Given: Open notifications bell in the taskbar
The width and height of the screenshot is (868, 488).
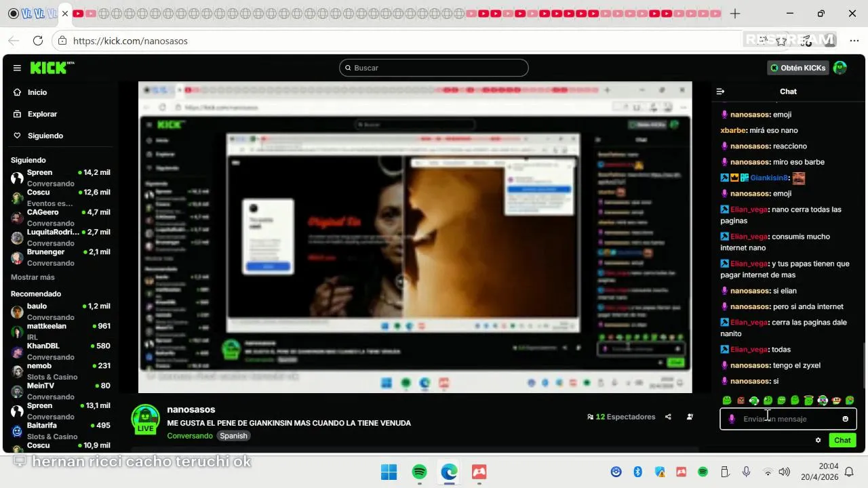Looking at the screenshot, I should (849, 472).
